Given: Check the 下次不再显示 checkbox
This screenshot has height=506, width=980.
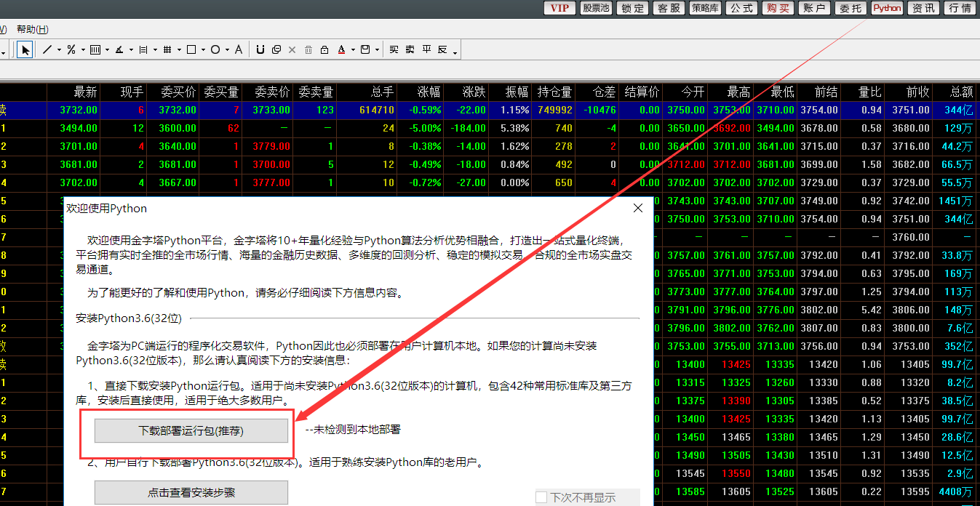Looking at the screenshot, I should (541, 497).
